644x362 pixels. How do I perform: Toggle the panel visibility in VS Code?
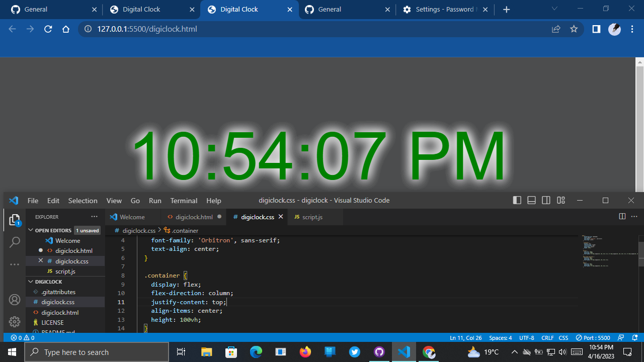(x=531, y=200)
